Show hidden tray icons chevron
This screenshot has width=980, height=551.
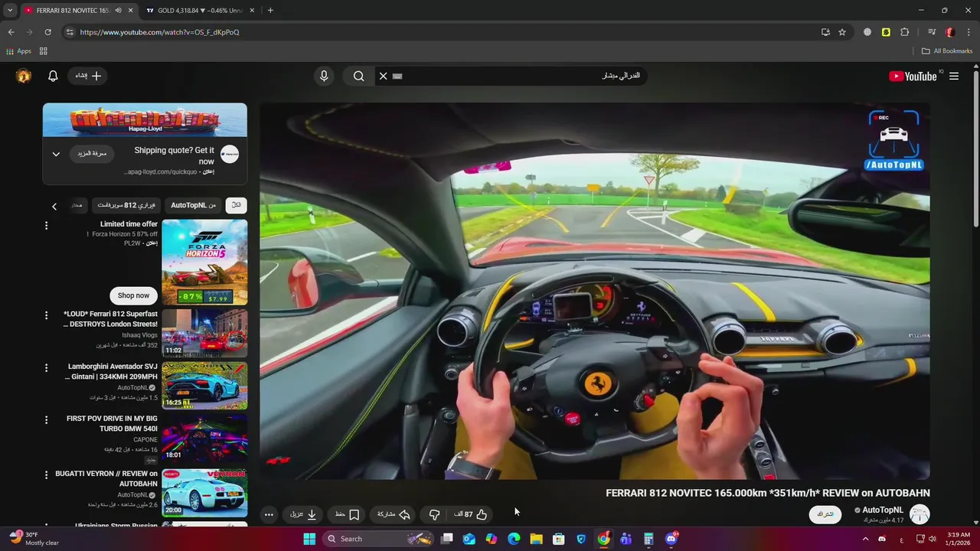click(866, 539)
